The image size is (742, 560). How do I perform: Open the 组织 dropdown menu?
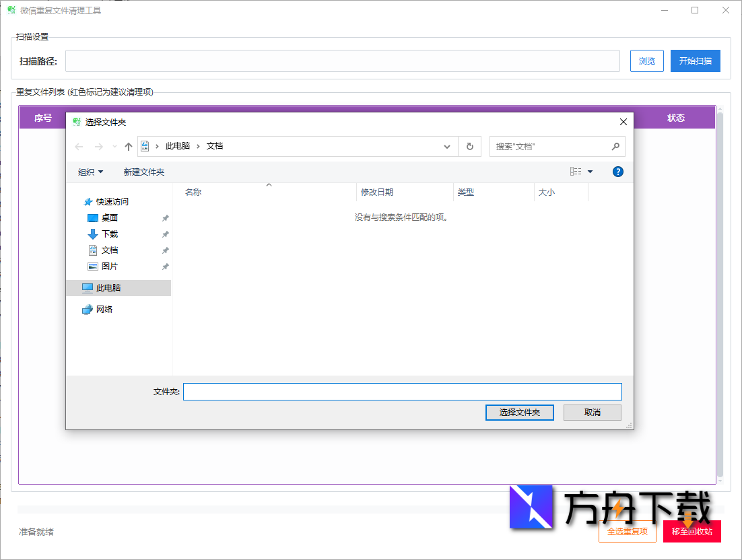point(90,172)
